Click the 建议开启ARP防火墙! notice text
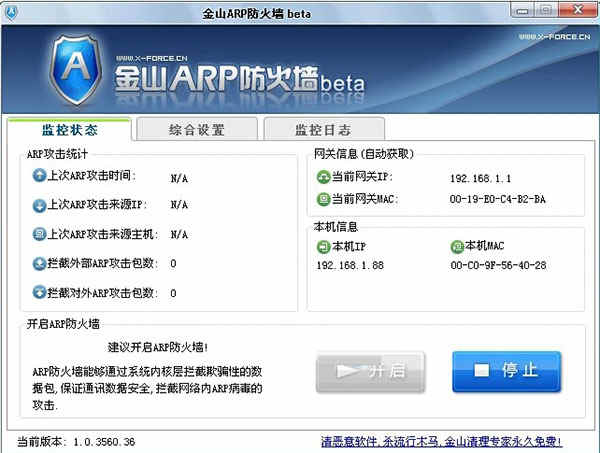 (158, 347)
